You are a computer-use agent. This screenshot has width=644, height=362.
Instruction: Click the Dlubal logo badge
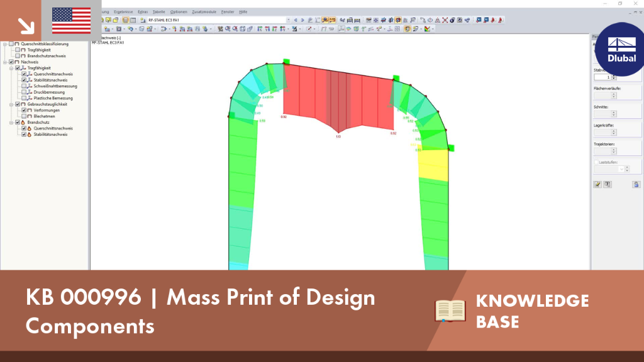click(621, 49)
